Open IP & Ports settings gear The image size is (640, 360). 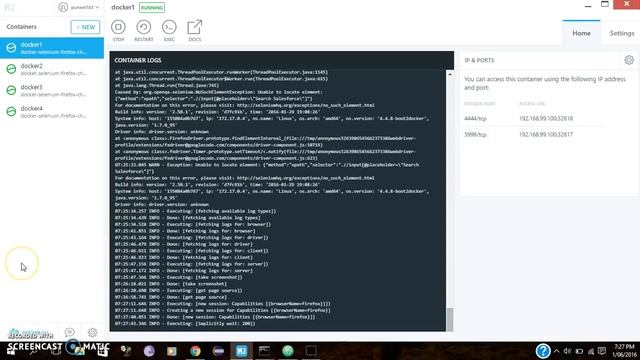(x=629, y=60)
